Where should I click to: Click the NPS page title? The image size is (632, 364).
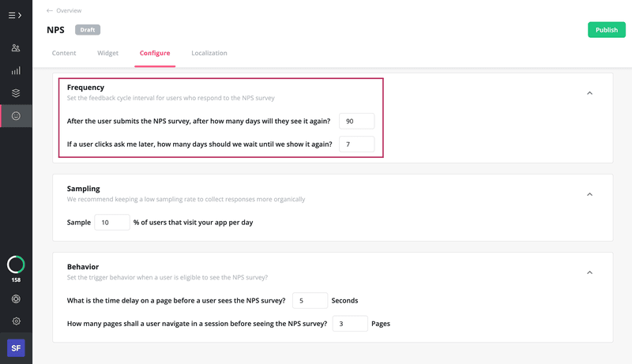(55, 30)
